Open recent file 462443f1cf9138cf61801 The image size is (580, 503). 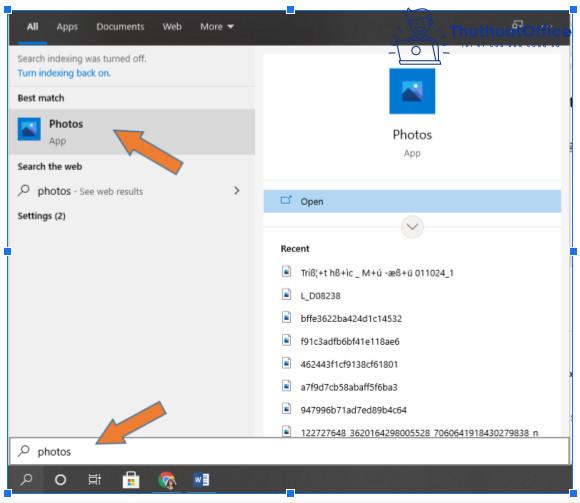tap(349, 364)
